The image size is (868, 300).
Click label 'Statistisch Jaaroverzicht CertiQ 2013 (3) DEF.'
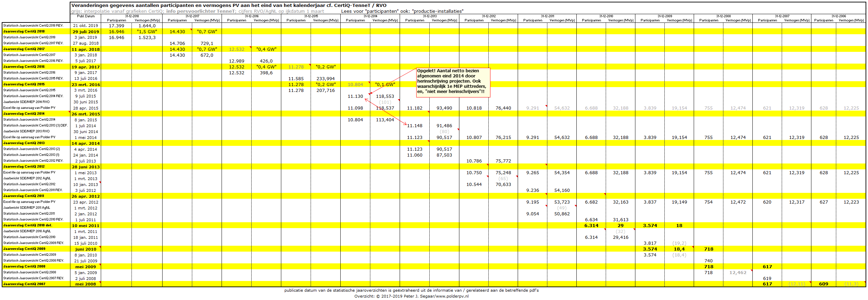click(x=36, y=125)
